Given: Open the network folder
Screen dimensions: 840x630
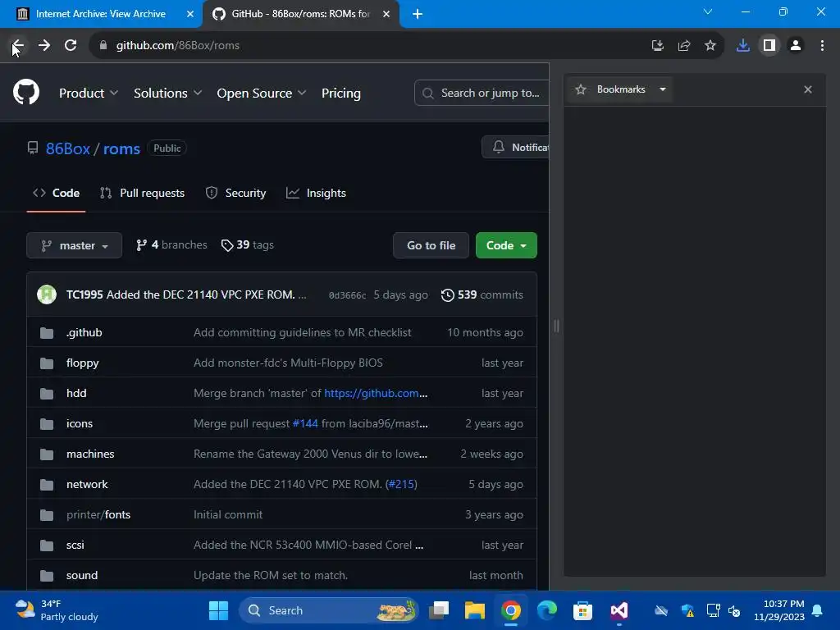Looking at the screenshot, I should point(87,484).
